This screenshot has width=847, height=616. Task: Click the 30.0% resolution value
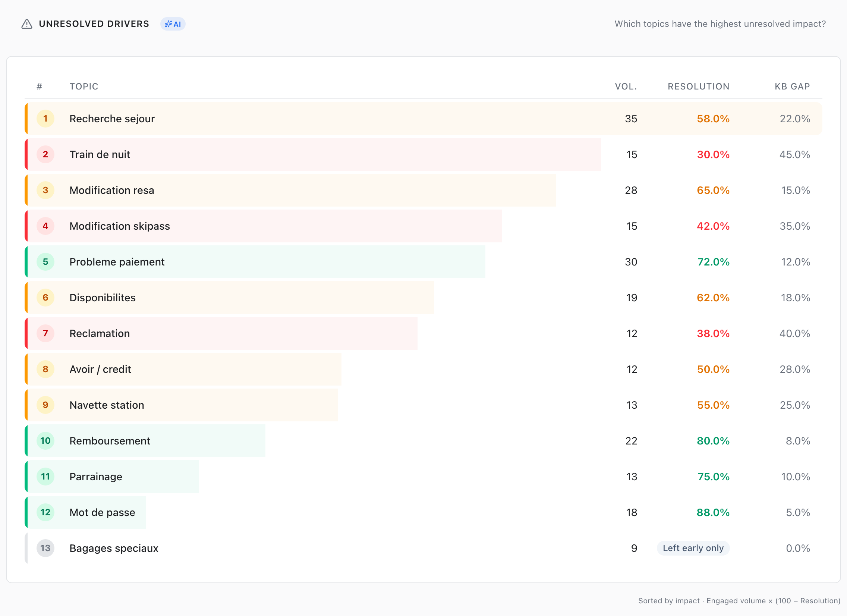pyautogui.click(x=713, y=155)
